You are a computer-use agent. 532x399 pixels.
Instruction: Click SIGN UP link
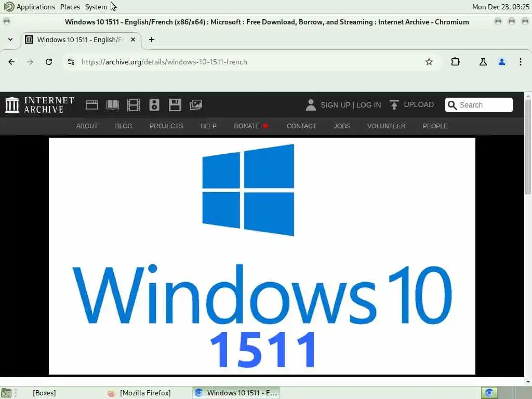(335, 105)
